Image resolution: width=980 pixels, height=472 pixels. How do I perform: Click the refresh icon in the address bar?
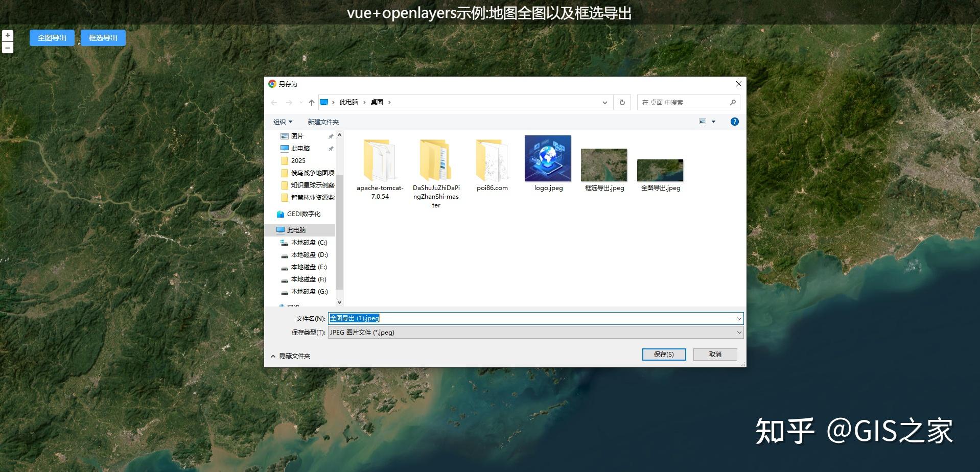pyautogui.click(x=622, y=102)
